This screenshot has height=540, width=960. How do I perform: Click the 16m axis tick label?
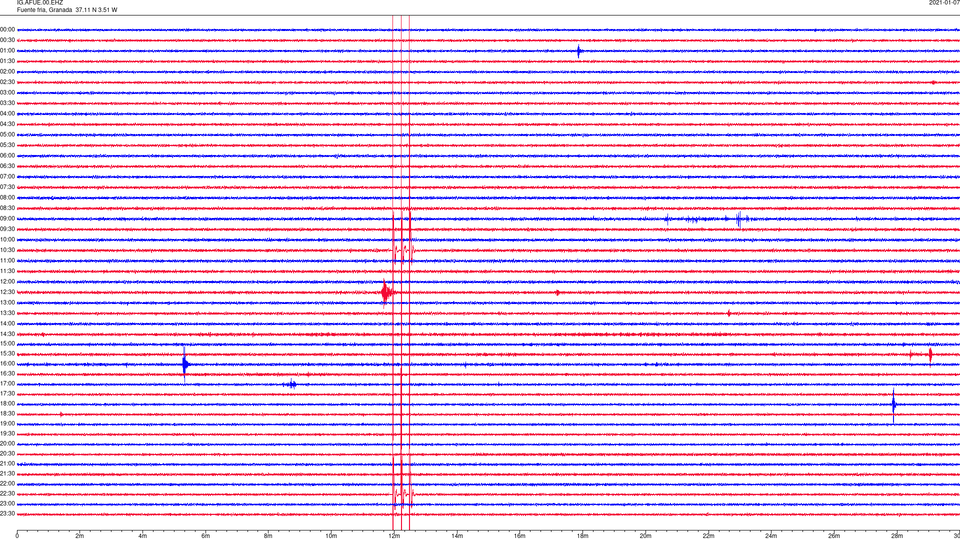coord(520,536)
